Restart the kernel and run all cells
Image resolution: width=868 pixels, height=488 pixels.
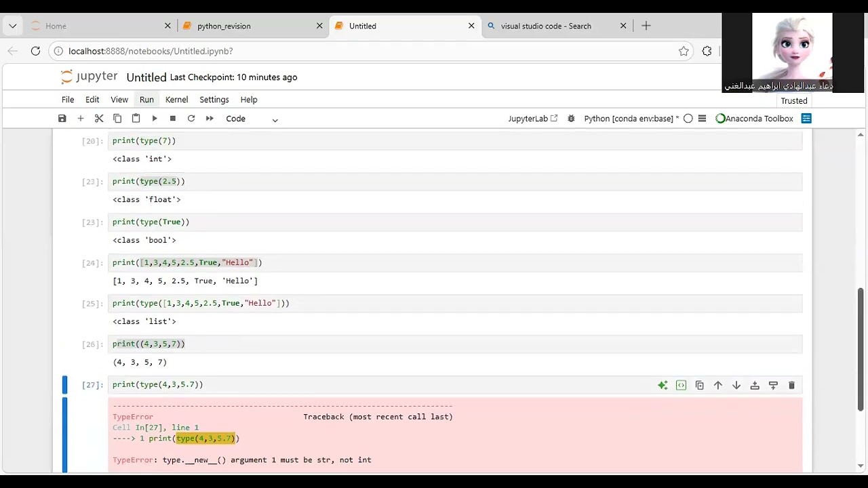point(210,119)
